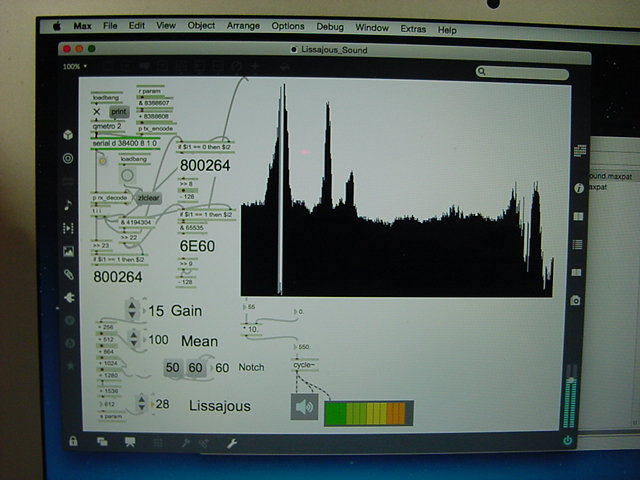Open the Edit menu
Viewport: 640px width, 480px height.
[137, 26]
